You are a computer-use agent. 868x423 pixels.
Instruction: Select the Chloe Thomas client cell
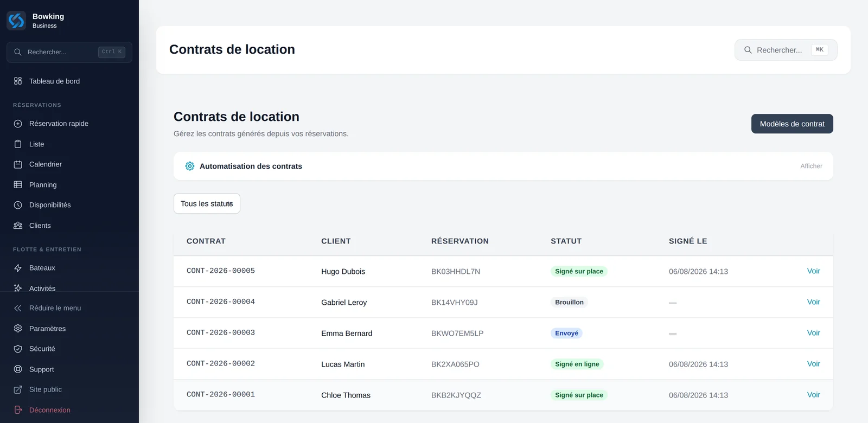pyautogui.click(x=346, y=395)
